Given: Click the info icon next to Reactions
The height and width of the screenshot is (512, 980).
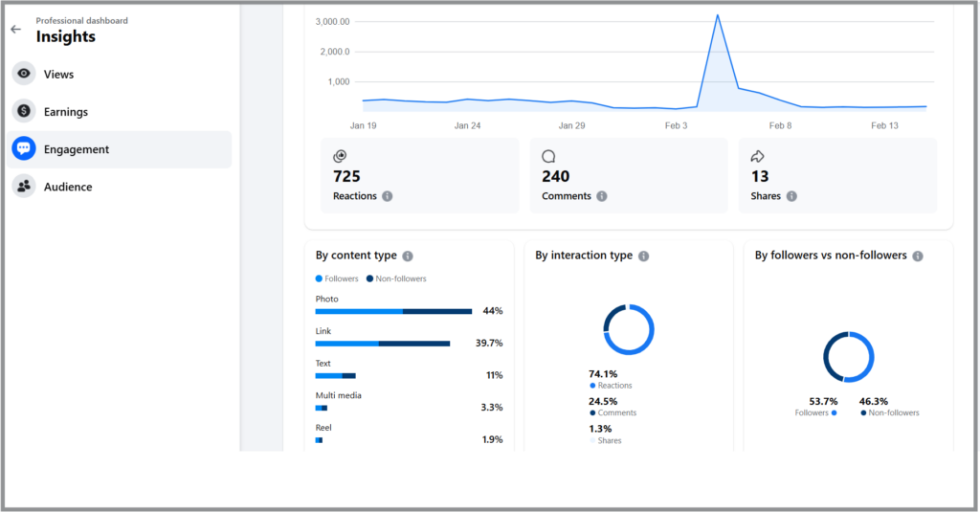Looking at the screenshot, I should (388, 196).
